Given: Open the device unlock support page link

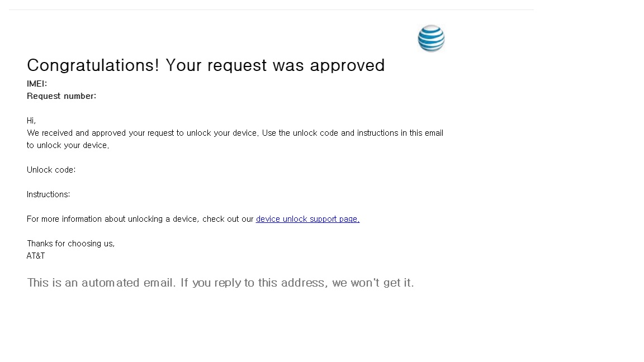Looking at the screenshot, I should point(307,219).
